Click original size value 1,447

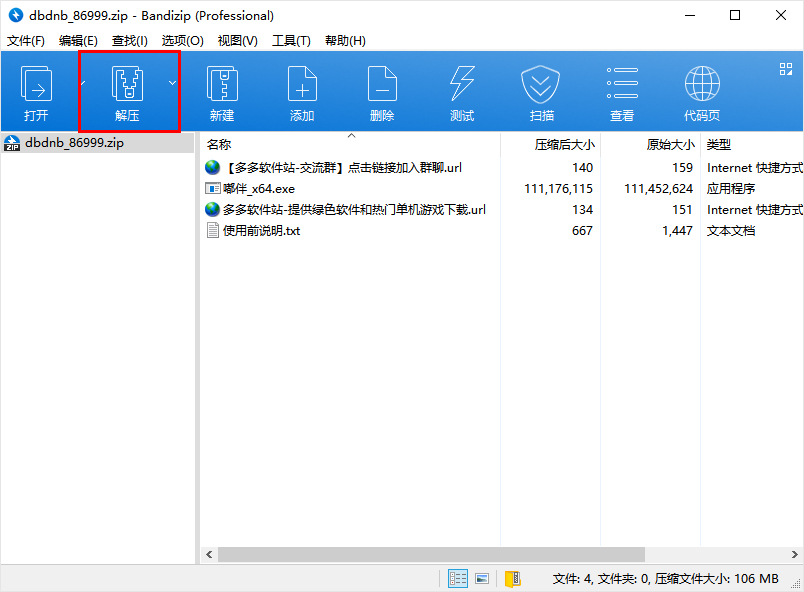pyautogui.click(x=677, y=231)
